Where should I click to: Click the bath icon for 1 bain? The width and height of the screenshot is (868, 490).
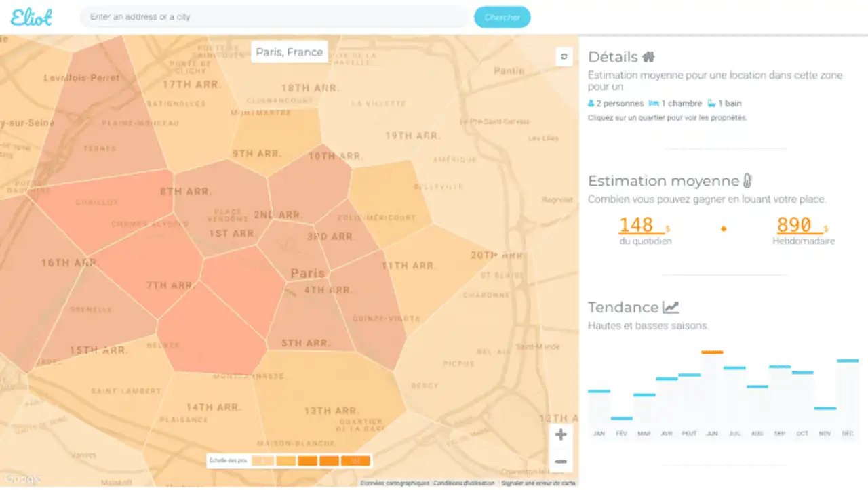pyautogui.click(x=711, y=104)
